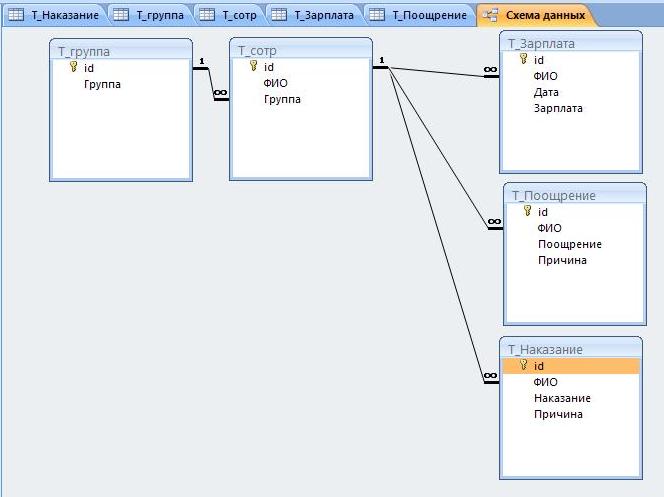The width and height of the screenshot is (664, 497).
Task: Click primary key icon in Т_Наказание table
Action: tap(524, 364)
